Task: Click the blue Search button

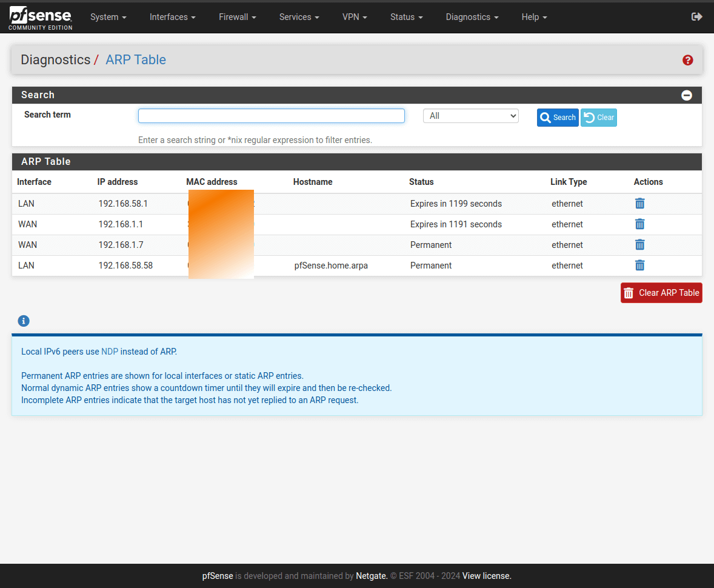Action: click(x=558, y=118)
